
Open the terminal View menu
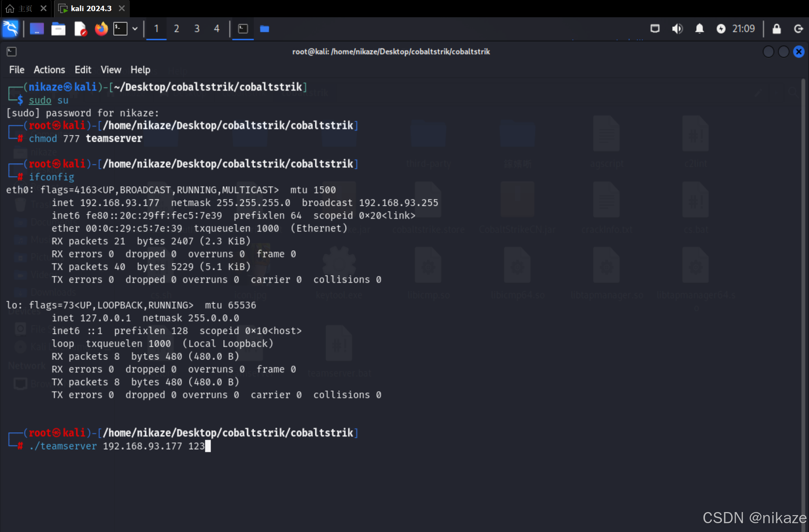pyautogui.click(x=110, y=70)
